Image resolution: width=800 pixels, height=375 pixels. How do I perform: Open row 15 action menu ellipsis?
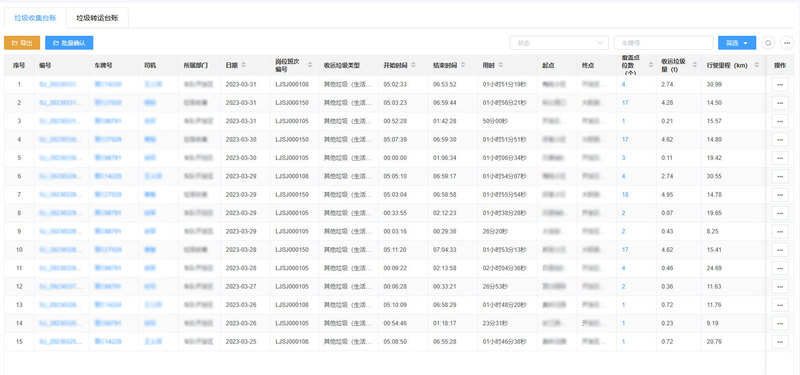(x=780, y=341)
